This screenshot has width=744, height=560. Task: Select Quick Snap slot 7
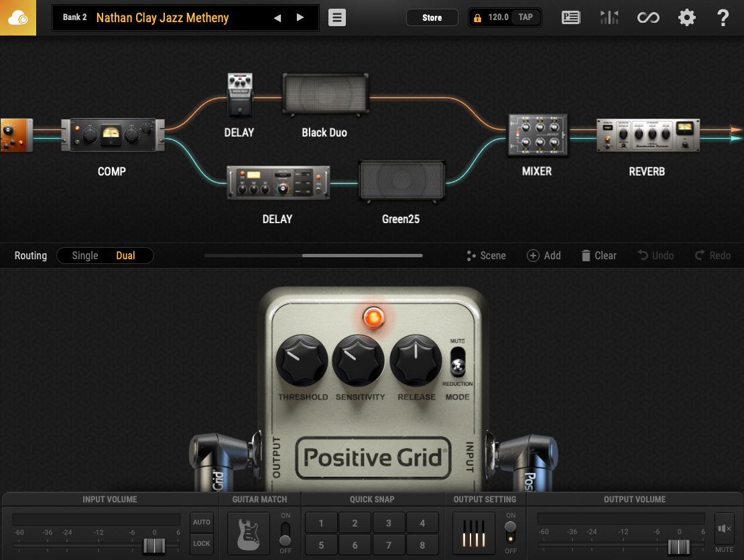389,545
